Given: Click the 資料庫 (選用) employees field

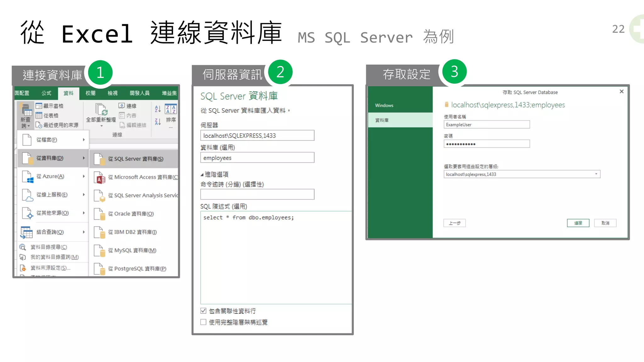Looking at the screenshot, I should (257, 158).
